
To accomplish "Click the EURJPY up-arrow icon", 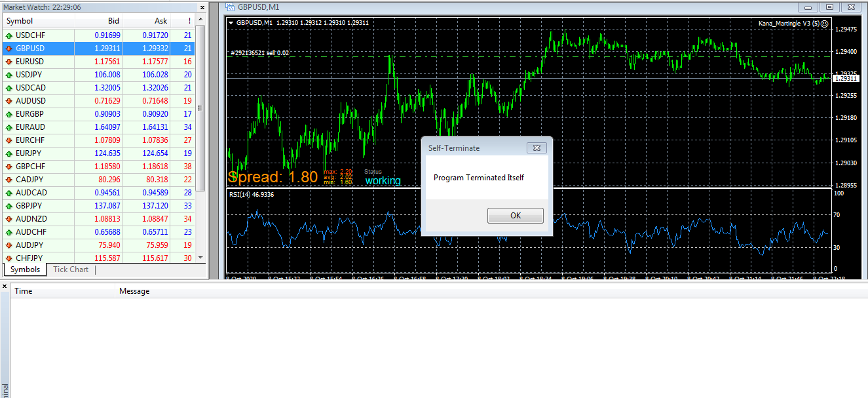I will (9, 153).
